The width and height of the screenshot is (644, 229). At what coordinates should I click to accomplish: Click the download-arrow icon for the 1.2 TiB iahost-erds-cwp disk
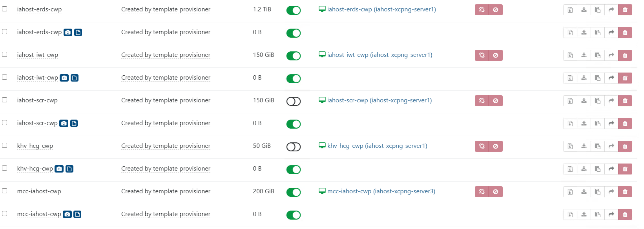point(584,10)
